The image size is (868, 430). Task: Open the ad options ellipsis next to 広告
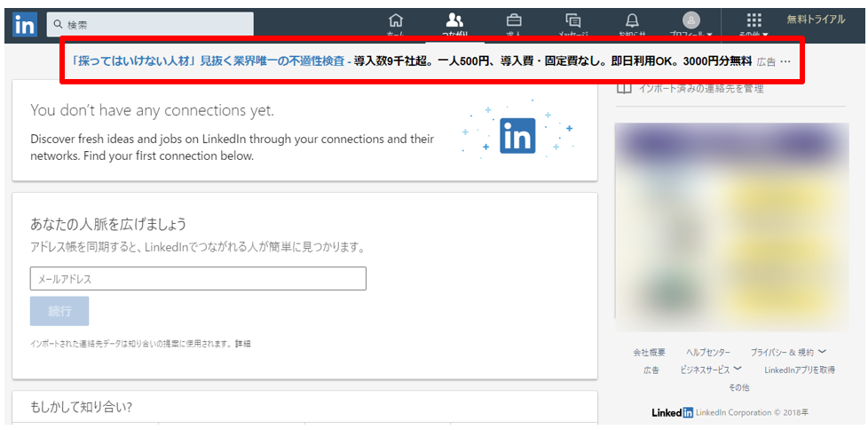click(x=785, y=61)
